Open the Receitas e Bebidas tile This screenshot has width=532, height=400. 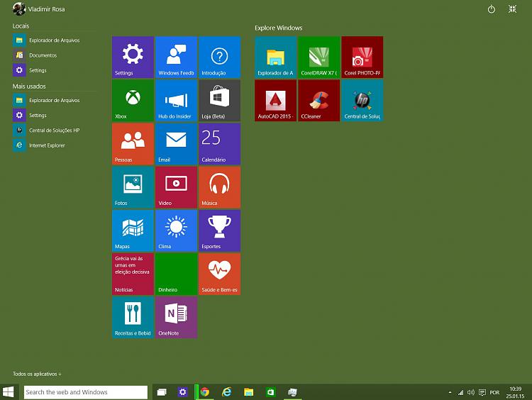click(133, 318)
